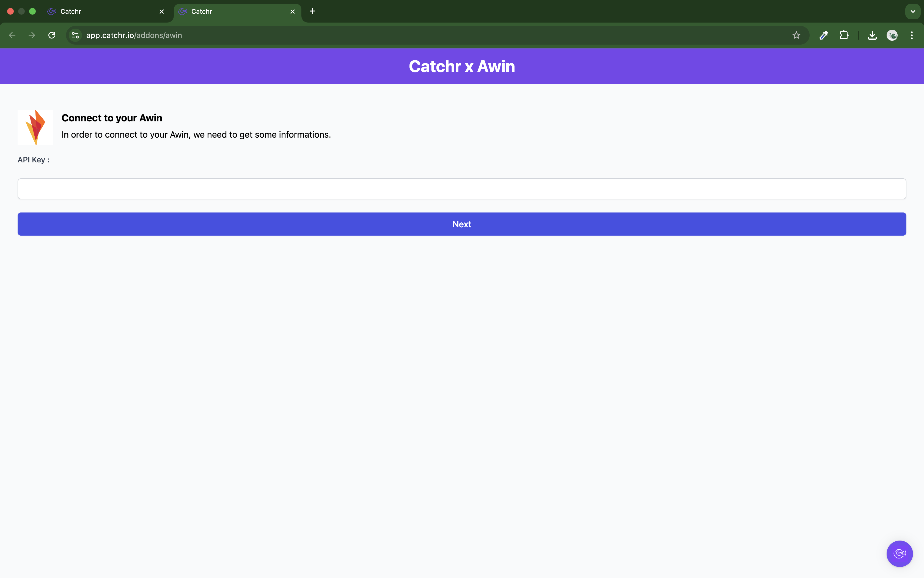Screen dimensions: 924x578
Task: View site information for catchr.io
Action: point(76,35)
